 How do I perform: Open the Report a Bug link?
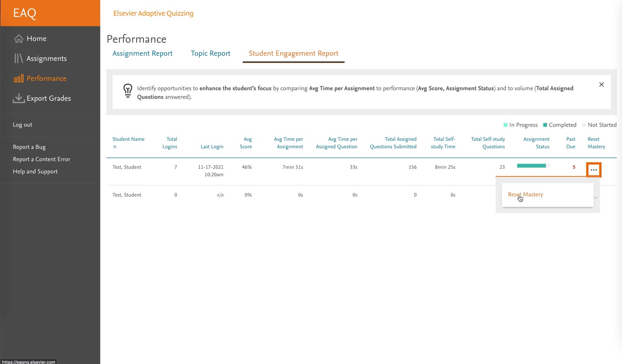[29, 147]
